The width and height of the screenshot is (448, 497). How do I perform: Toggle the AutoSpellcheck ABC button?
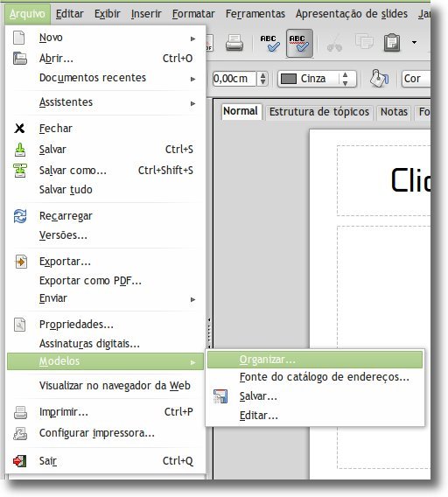(299, 44)
